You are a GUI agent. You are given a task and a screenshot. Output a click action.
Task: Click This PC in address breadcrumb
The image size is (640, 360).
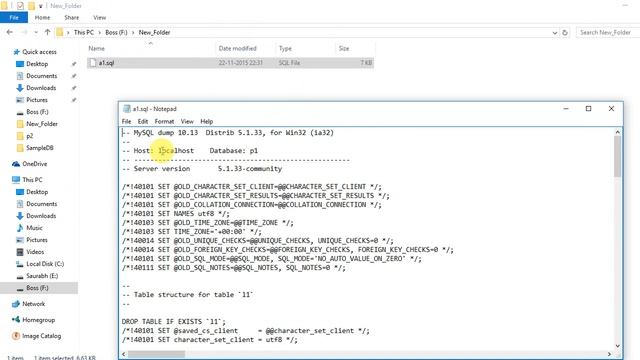click(84, 32)
